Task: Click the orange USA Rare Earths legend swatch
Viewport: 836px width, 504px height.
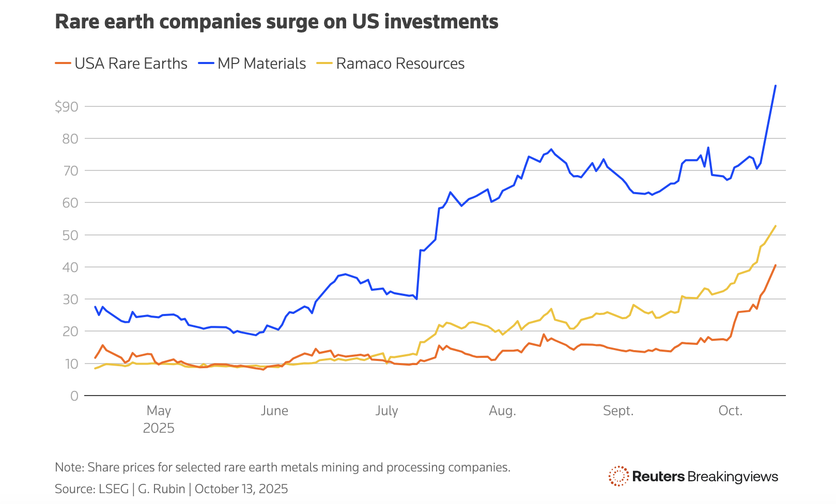Action: [x=63, y=64]
